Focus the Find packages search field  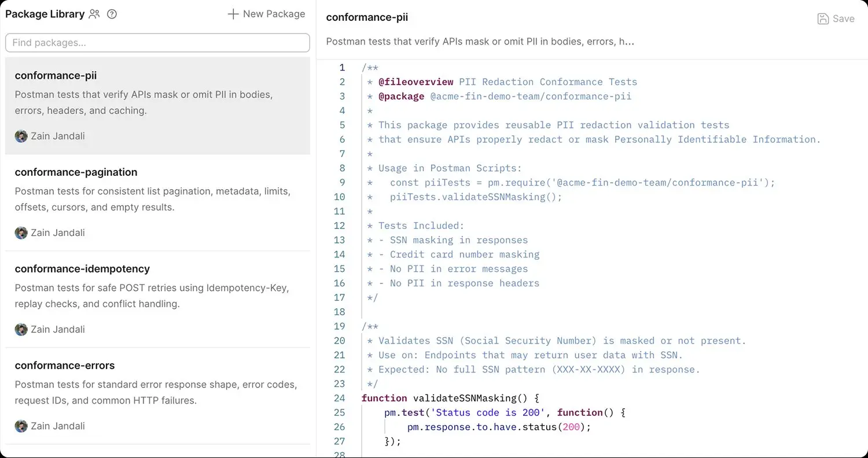(157, 43)
